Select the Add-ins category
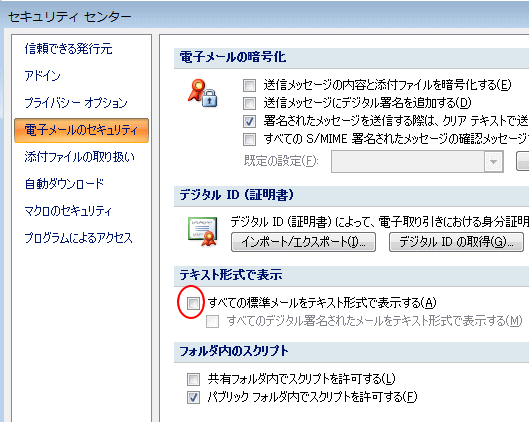The height and width of the screenshot is (422, 529). [43, 76]
